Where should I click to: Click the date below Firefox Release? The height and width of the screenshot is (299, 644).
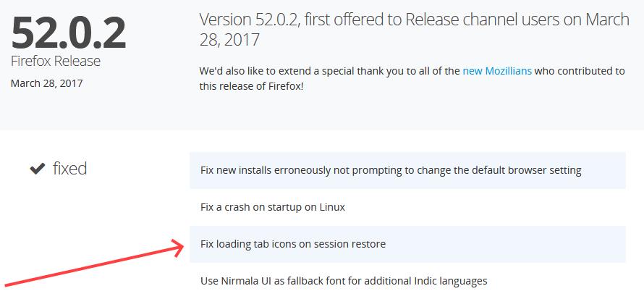(x=46, y=83)
